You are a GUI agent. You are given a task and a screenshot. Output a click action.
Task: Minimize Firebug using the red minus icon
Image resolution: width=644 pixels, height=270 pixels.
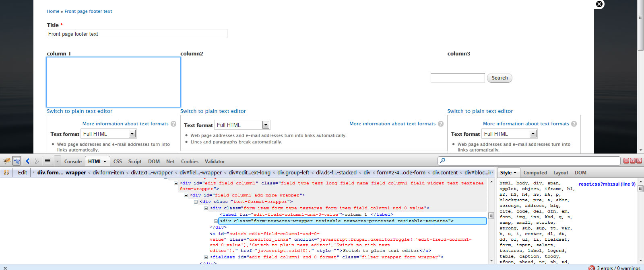click(626, 161)
